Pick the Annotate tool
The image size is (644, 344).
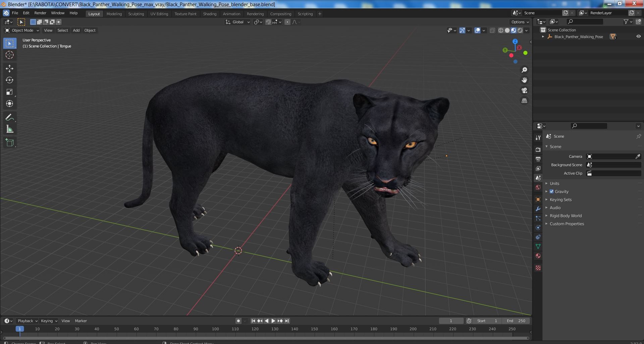coord(10,117)
